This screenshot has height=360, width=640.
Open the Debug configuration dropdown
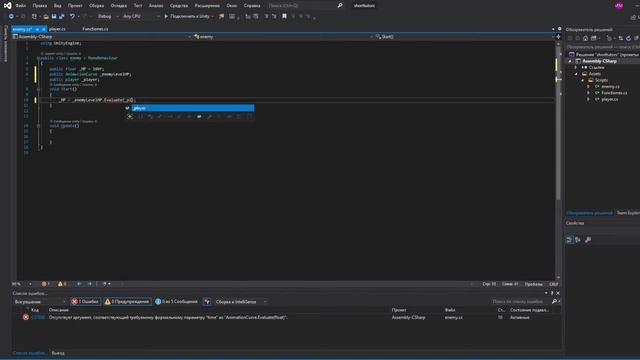[x=107, y=16]
